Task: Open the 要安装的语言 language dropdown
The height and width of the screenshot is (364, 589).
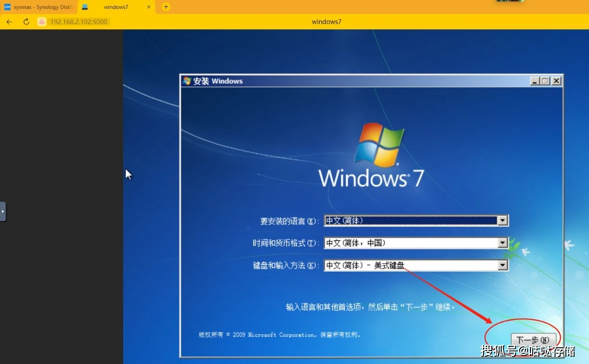Action: [503, 220]
